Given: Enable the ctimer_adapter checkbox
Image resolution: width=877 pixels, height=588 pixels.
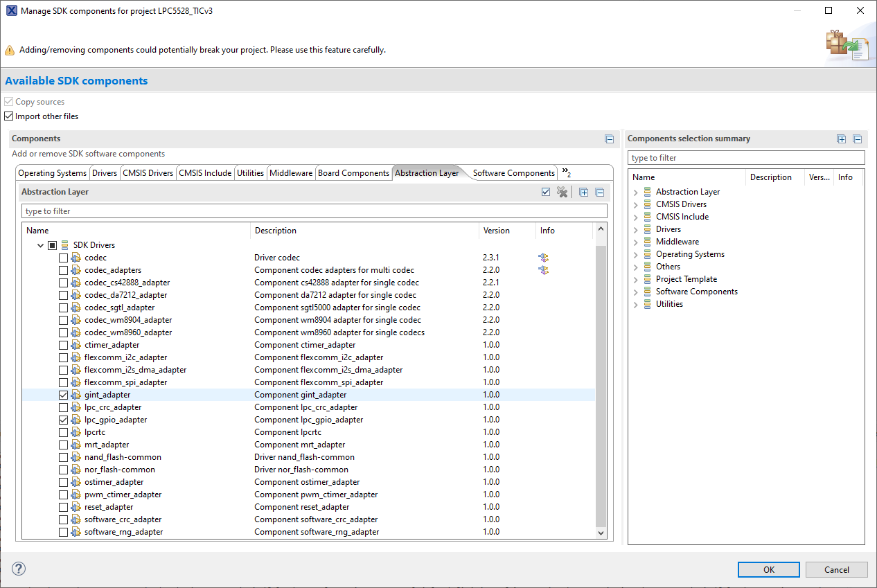Looking at the screenshot, I should point(64,345).
